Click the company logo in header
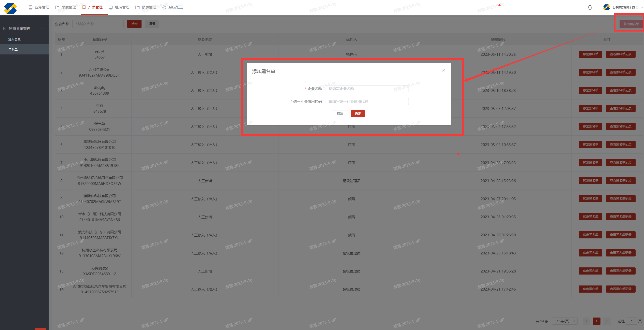The image size is (644, 330). coord(10,8)
